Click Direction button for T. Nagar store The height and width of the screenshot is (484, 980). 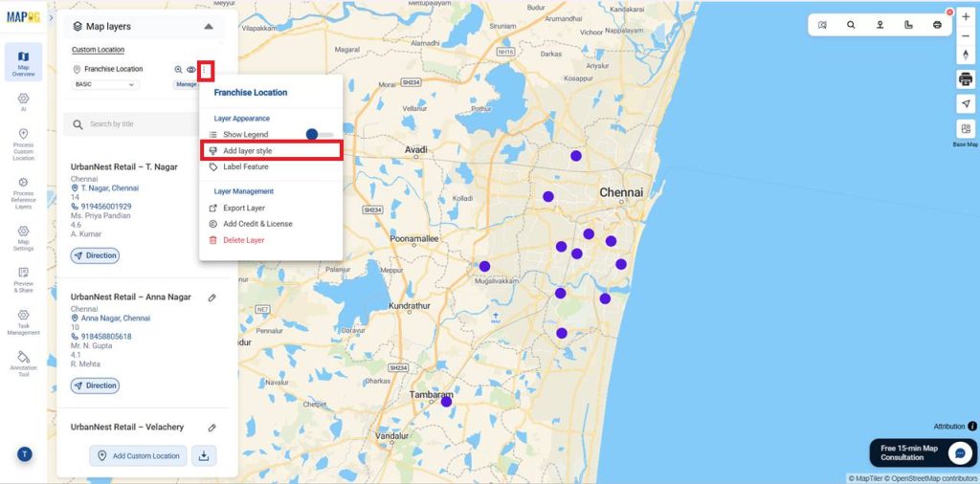(95, 255)
